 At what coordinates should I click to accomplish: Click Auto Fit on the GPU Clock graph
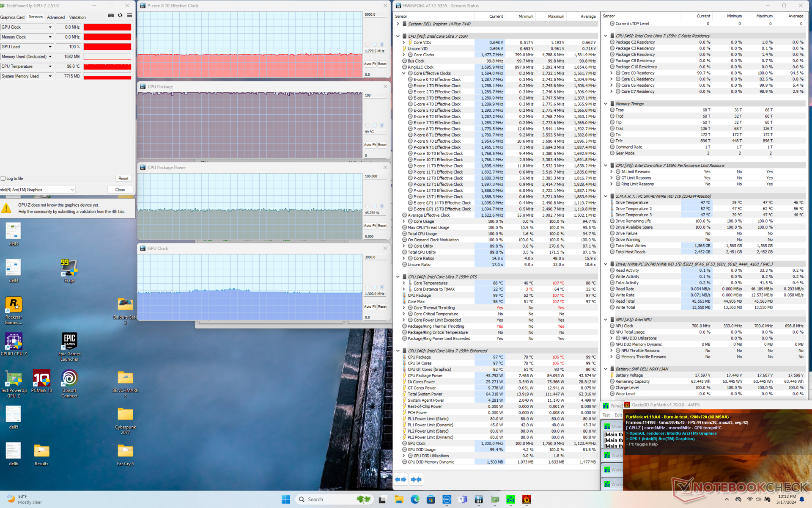(370, 306)
